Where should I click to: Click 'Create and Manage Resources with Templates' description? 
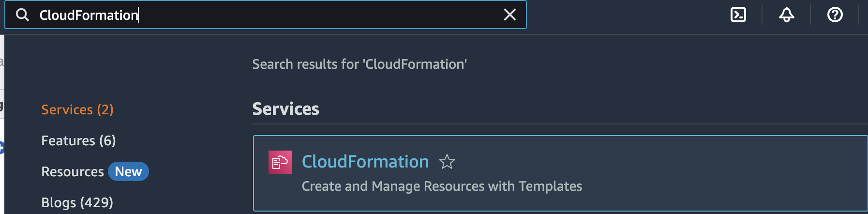[x=442, y=186]
